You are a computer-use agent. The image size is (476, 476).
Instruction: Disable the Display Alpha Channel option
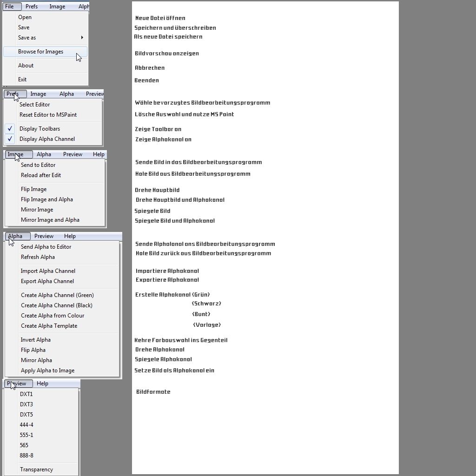[46, 139]
